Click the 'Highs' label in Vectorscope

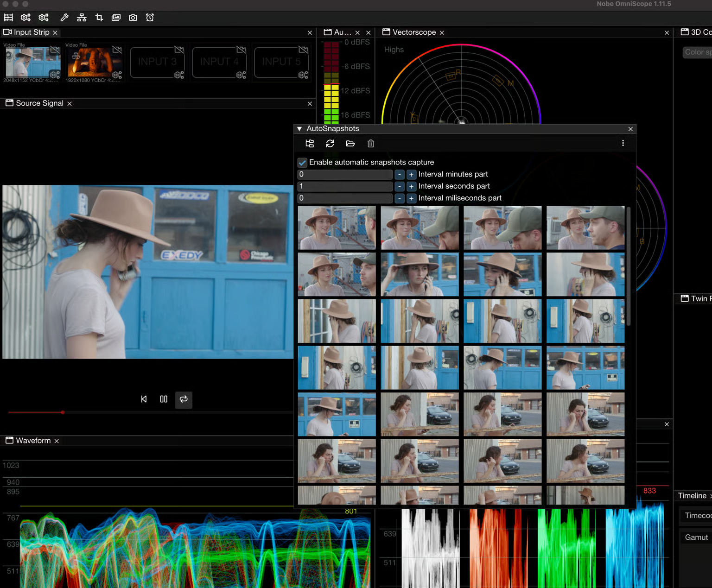click(x=394, y=50)
